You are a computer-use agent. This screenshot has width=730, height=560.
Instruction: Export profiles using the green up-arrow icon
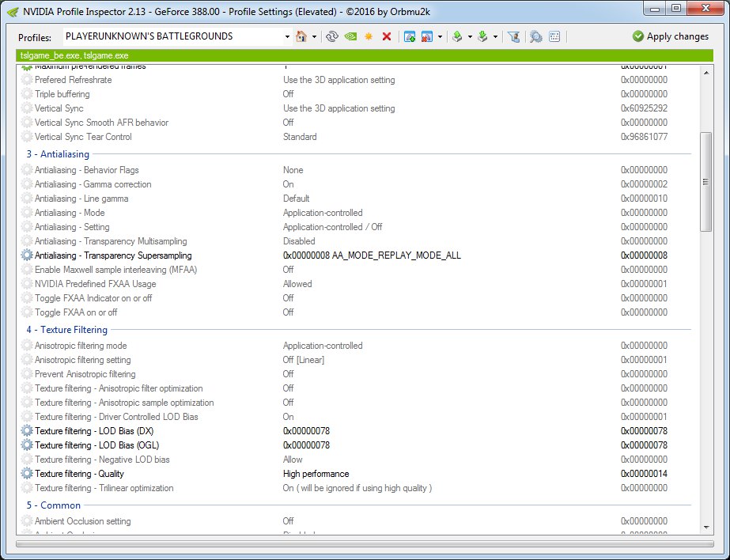click(x=457, y=36)
